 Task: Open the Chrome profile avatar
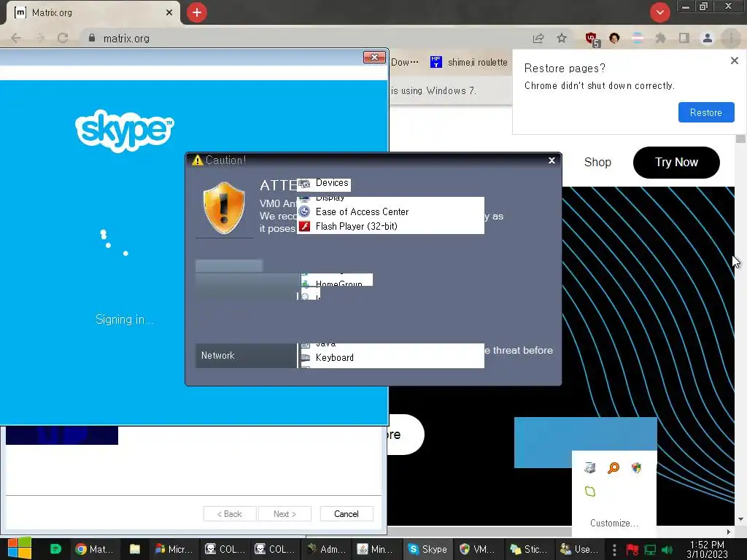(x=708, y=38)
